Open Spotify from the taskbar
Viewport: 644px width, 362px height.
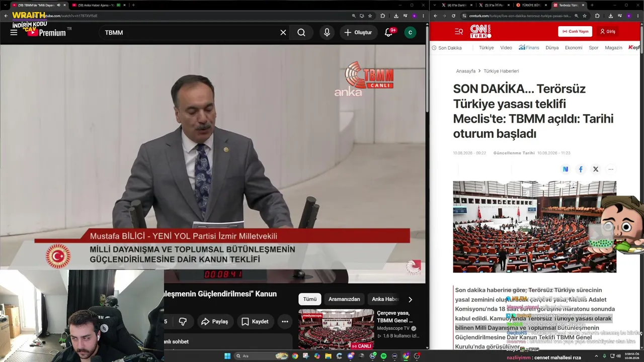[383, 356]
